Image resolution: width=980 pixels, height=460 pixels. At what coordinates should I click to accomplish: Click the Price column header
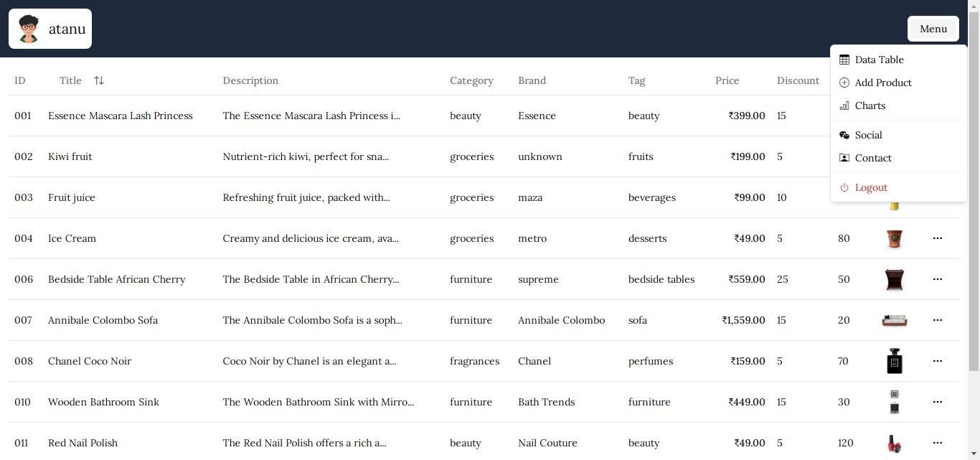[727, 80]
